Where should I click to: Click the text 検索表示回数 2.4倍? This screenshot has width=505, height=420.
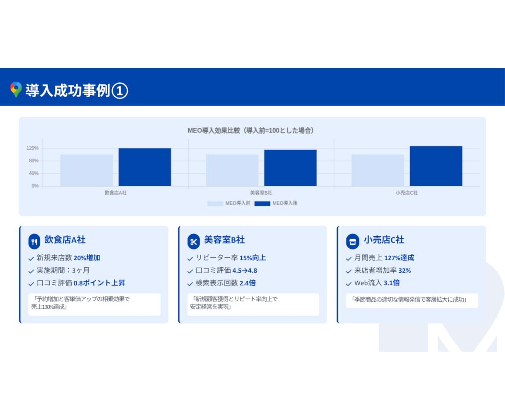[226, 283]
